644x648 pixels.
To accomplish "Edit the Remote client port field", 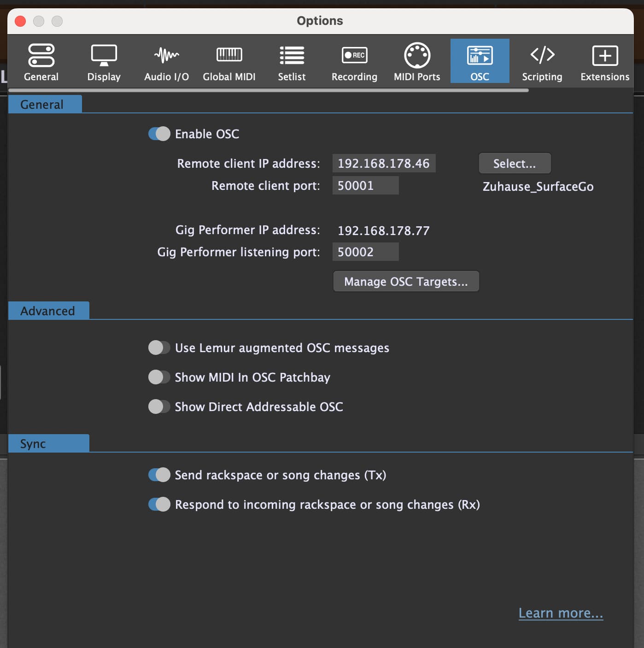I will click(366, 186).
